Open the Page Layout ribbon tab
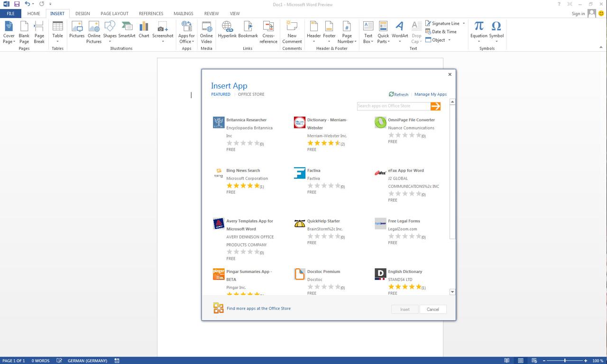 click(x=114, y=13)
